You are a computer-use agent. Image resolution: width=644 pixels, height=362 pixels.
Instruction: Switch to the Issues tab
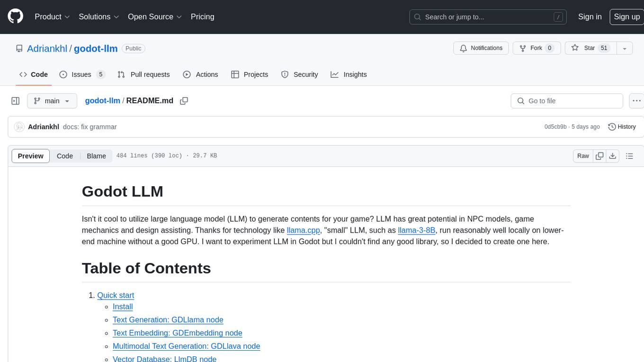tap(82, 74)
